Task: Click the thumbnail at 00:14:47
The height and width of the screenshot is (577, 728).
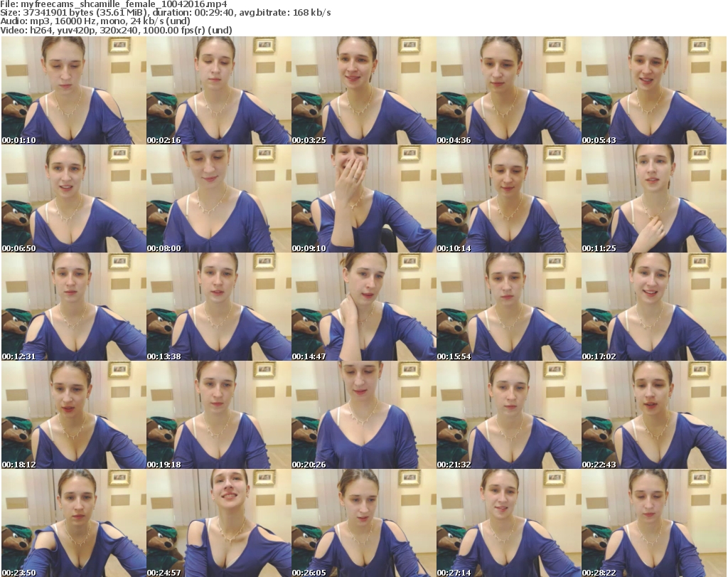Action: coord(363,307)
